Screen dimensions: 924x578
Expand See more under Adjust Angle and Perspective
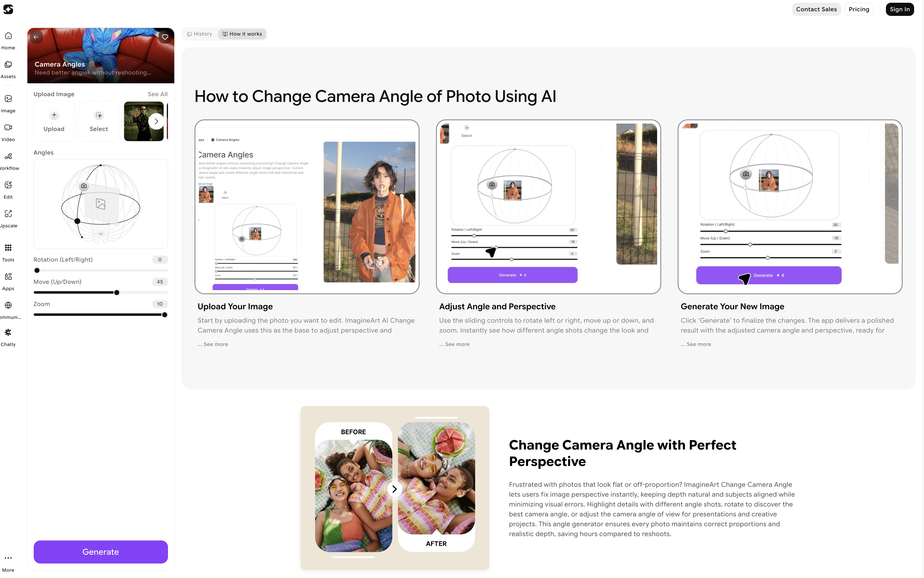point(457,344)
